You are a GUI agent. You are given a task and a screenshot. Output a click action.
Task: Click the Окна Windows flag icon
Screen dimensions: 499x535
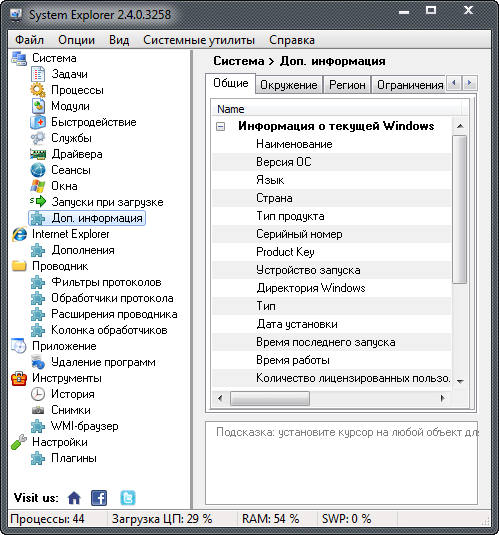point(38,186)
